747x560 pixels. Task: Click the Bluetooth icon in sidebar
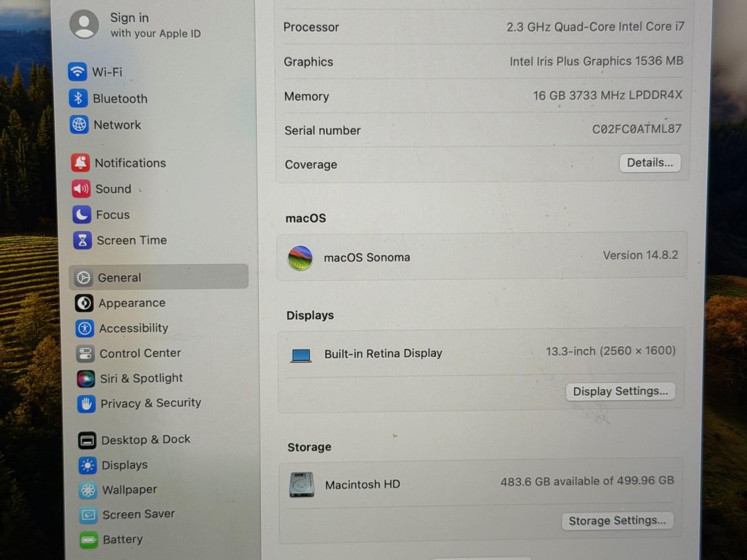tap(78, 98)
